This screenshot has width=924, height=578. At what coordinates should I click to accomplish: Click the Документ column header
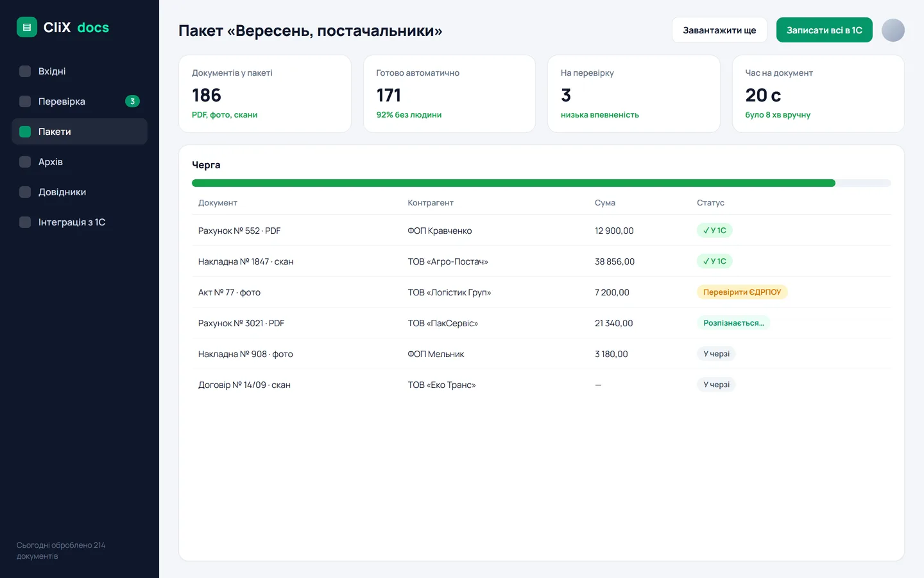[x=218, y=203]
